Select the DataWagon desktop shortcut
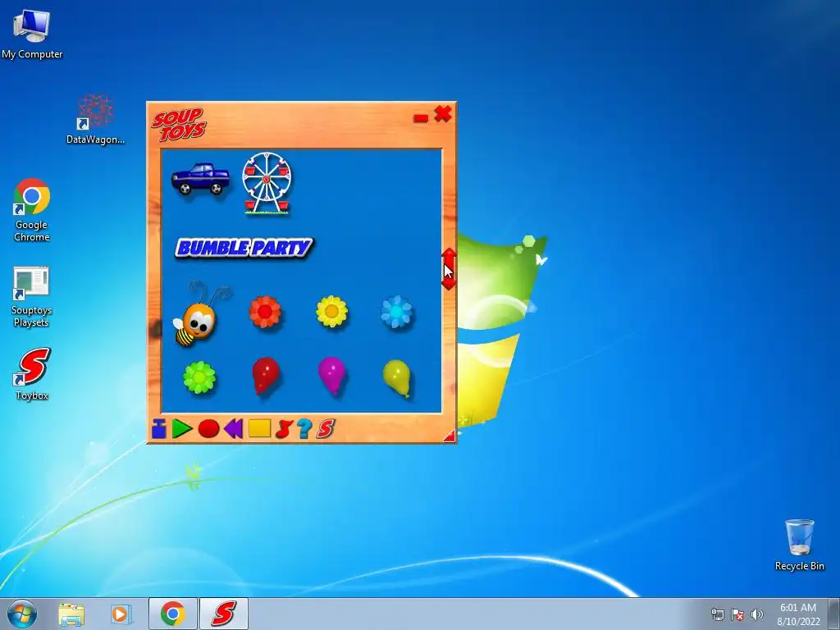840x630 pixels. 95,119
